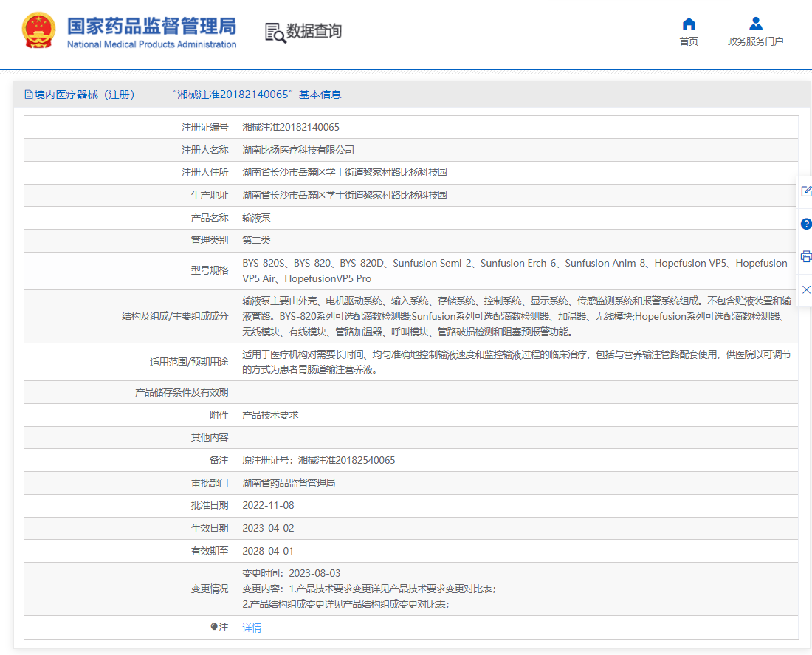Select management class 第二类

tap(256, 240)
